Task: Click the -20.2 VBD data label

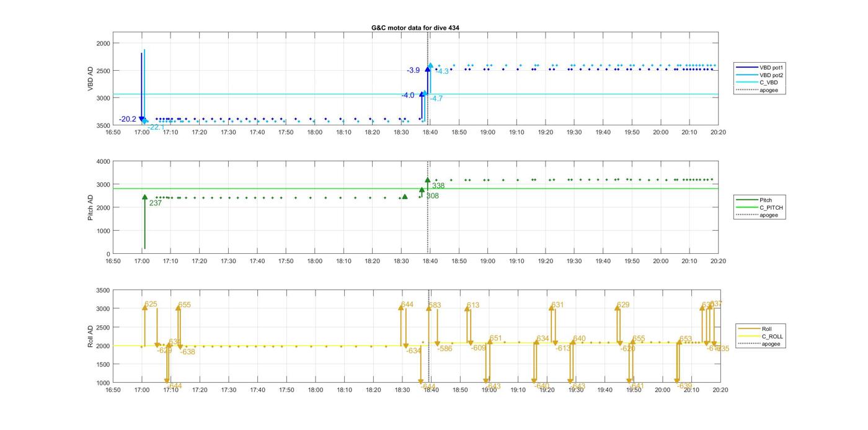Action: [128, 119]
